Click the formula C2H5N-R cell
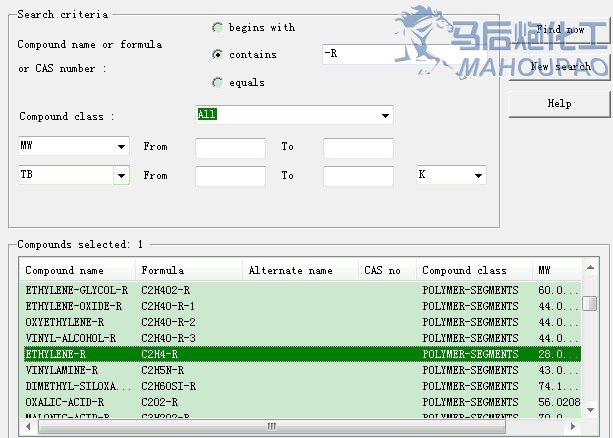This screenshot has width=613, height=438. tap(163, 370)
